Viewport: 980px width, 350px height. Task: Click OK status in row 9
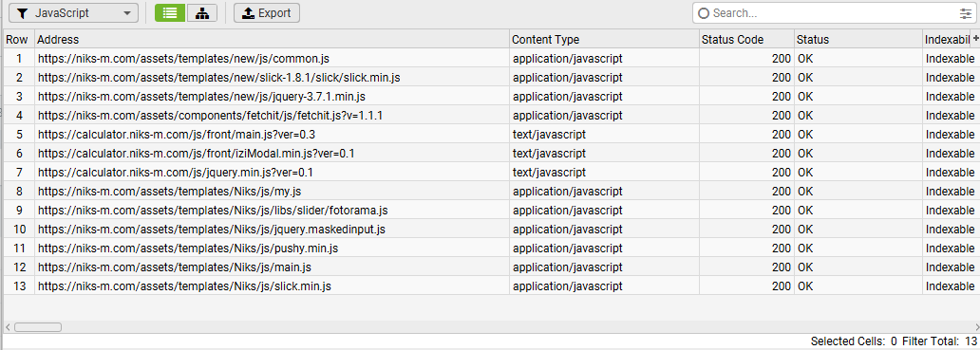858,211
